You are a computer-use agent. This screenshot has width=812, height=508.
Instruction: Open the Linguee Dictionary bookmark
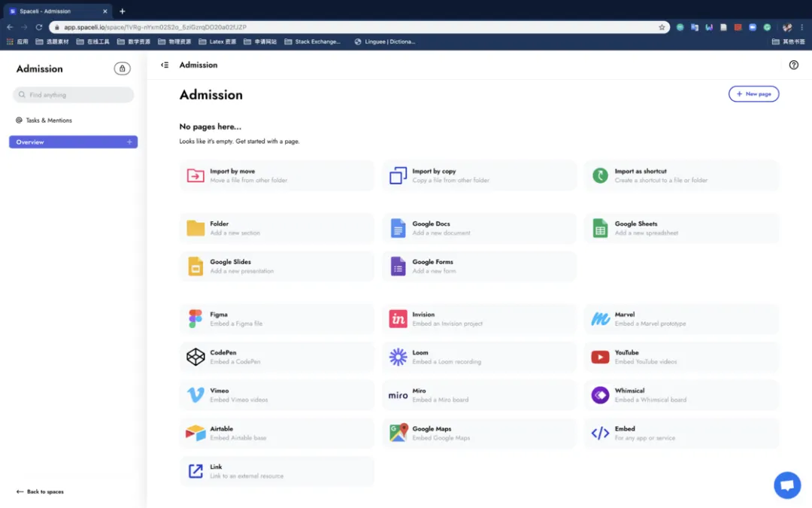tap(385, 41)
